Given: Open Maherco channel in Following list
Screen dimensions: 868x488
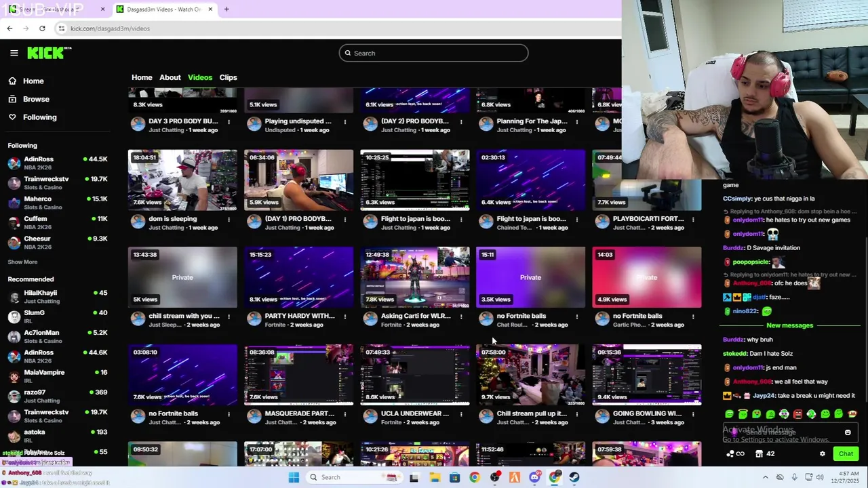Looking at the screenshot, I should pos(58,203).
